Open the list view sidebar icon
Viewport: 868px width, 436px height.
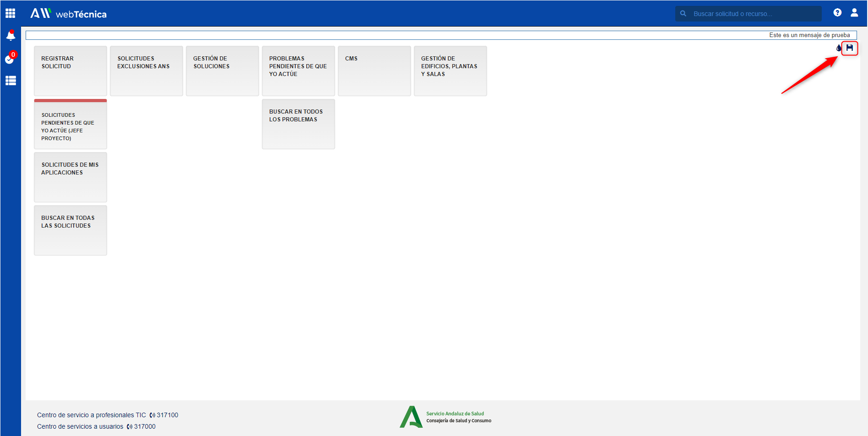11,81
